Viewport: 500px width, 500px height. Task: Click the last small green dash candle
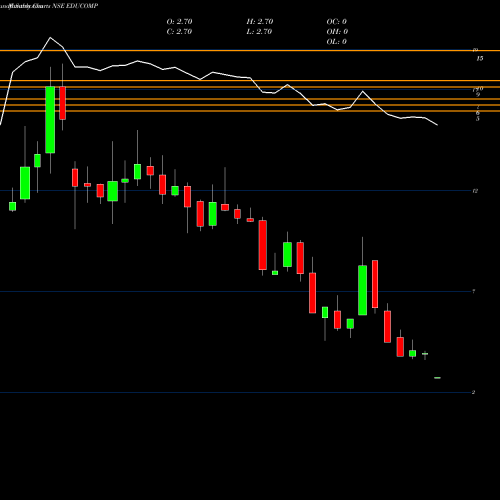pos(437,378)
